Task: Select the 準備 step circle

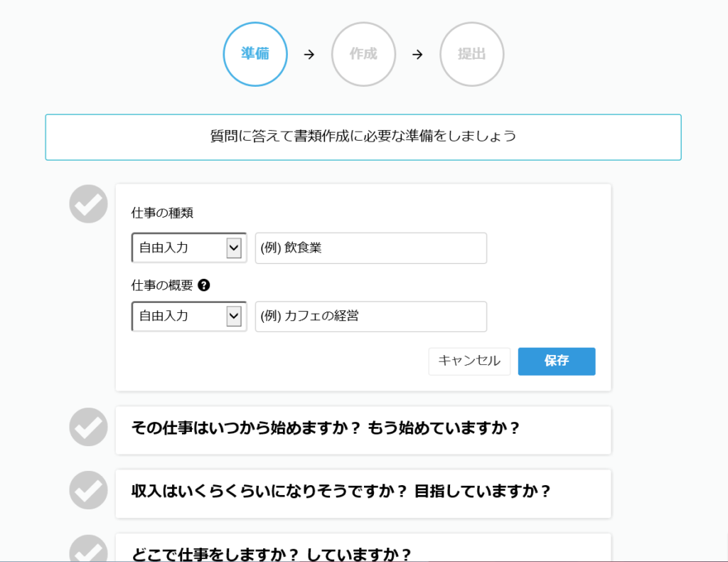Action: pos(255,54)
